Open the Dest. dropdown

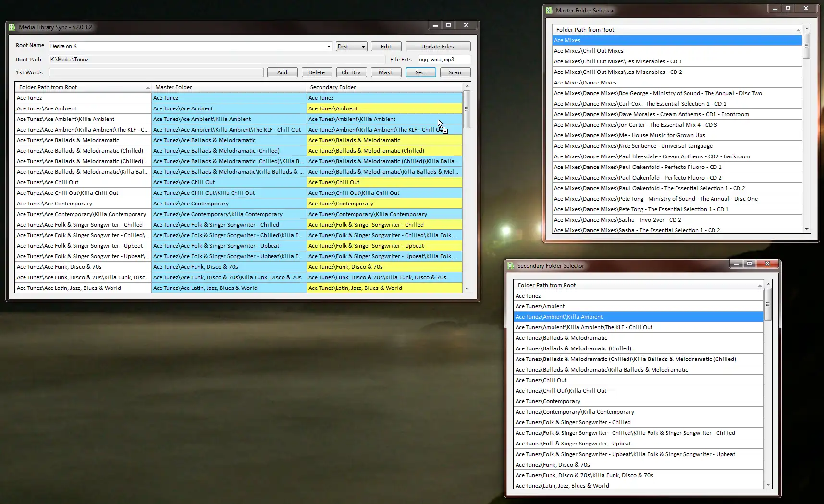pyautogui.click(x=352, y=47)
